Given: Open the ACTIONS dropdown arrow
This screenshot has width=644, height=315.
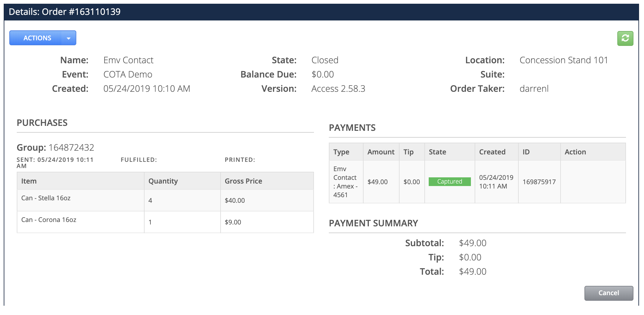Looking at the screenshot, I should (x=69, y=38).
